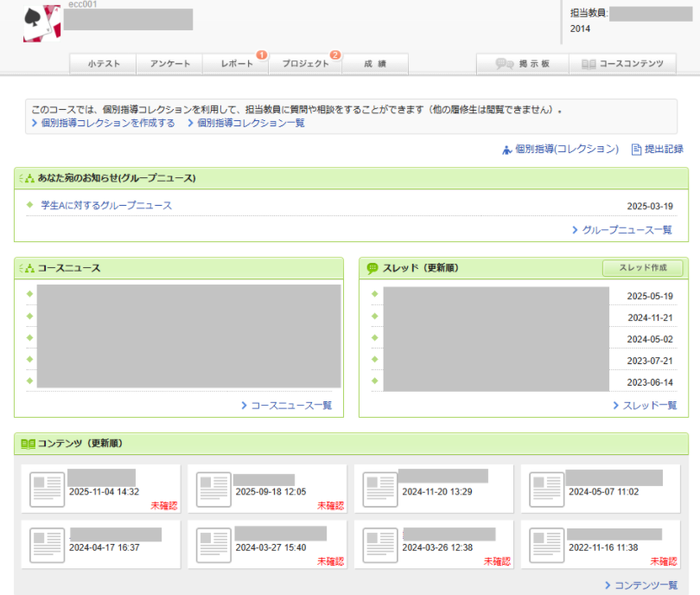View the スレッド一覧 thread list

(649, 406)
